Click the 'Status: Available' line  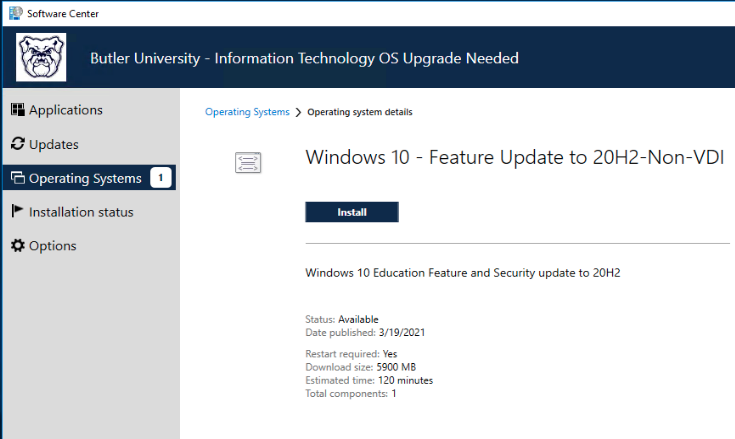coord(342,320)
